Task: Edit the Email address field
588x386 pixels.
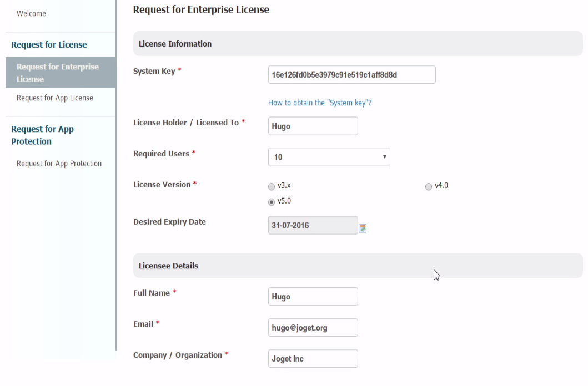Action: click(x=313, y=328)
